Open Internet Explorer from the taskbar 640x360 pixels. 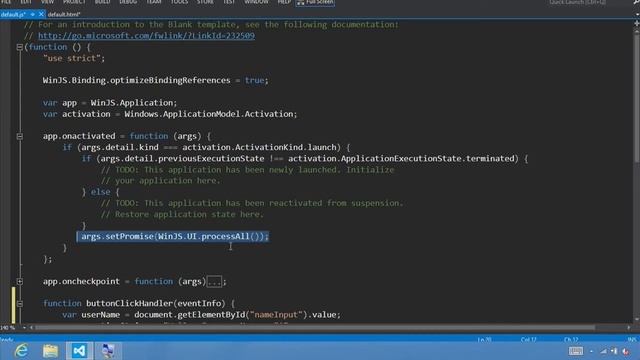[x=21, y=351]
